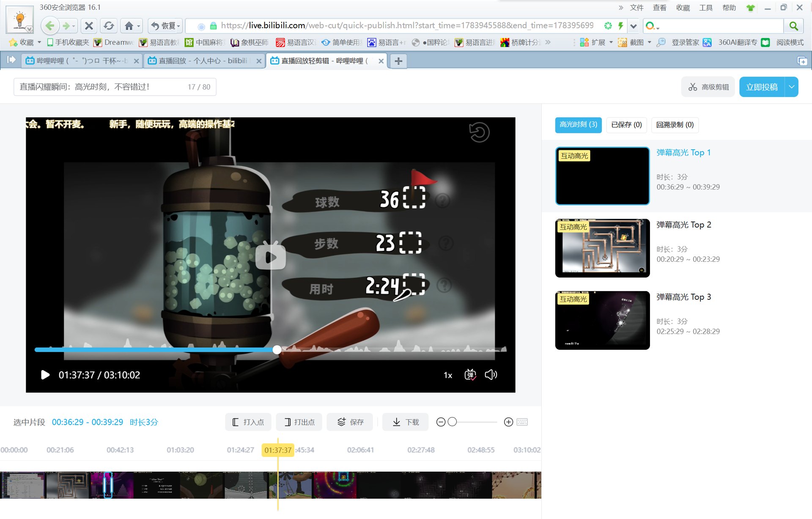Expand the 扩展 dropdown arrow
The width and height of the screenshot is (812, 519).
coord(611,42)
